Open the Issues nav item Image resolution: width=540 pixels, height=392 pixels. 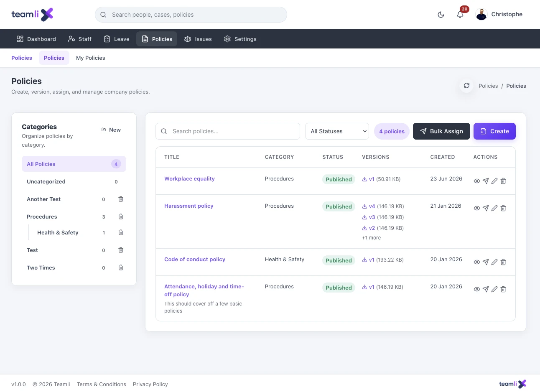198,39
